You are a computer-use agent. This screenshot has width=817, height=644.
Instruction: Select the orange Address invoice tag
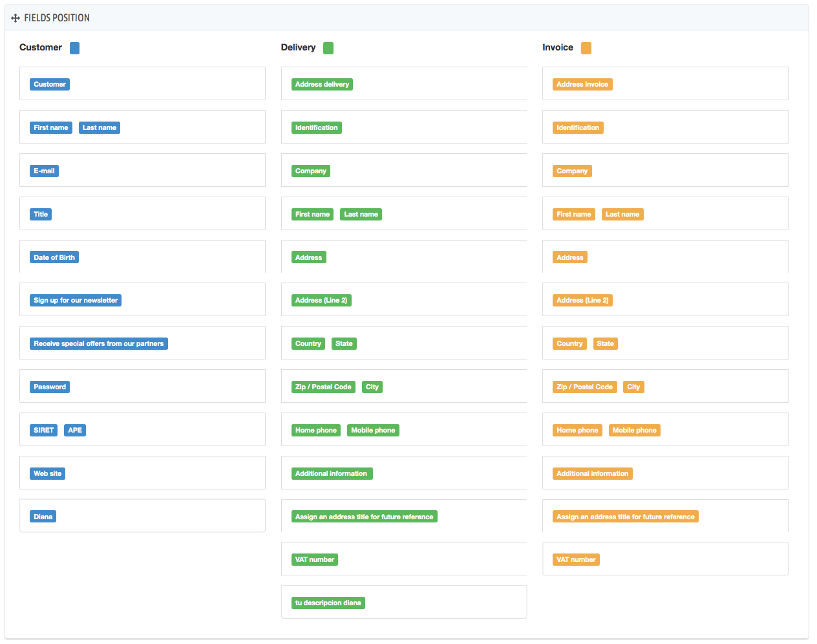click(582, 85)
